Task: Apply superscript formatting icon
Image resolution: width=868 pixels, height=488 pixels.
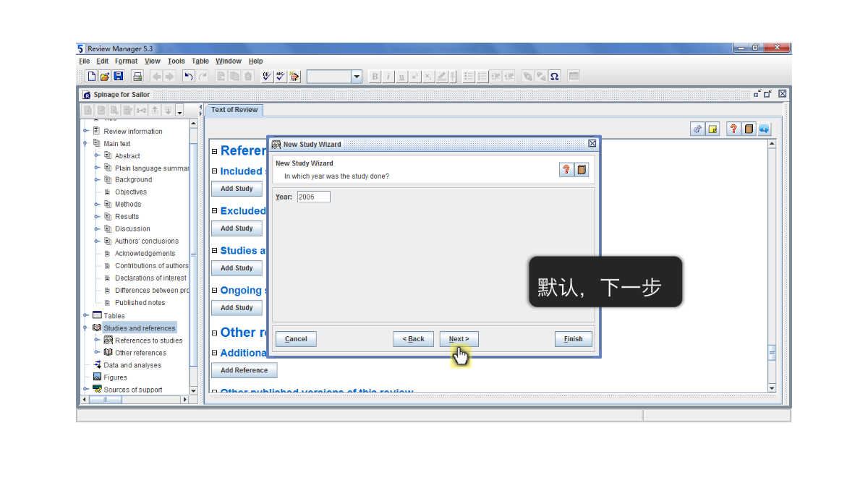Action: click(415, 76)
